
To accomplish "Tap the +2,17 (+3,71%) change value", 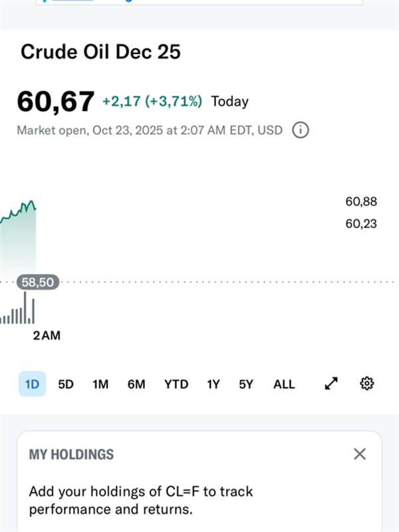I will coord(153,102).
